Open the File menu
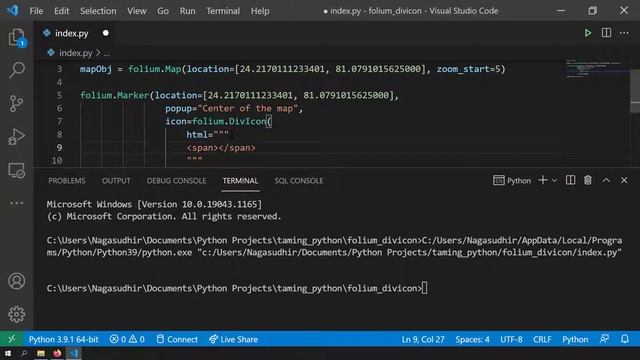 pos(36,11)
